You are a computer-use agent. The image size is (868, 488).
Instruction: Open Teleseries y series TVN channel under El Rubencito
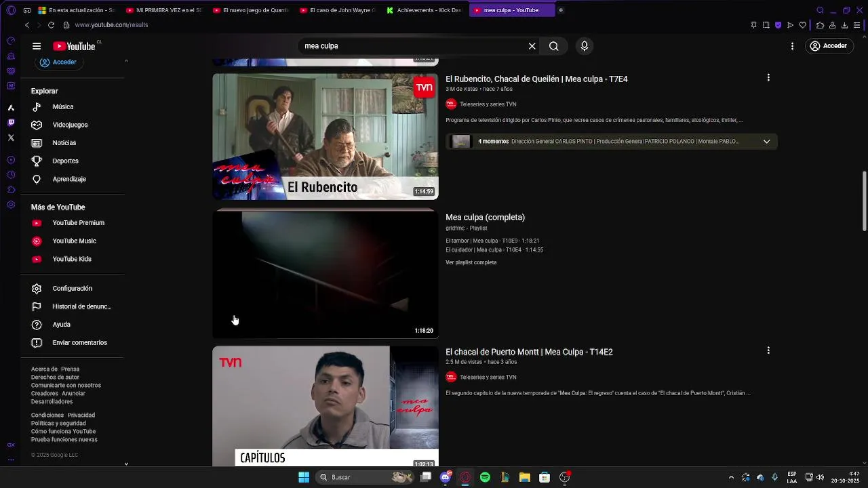coord(488,104)
